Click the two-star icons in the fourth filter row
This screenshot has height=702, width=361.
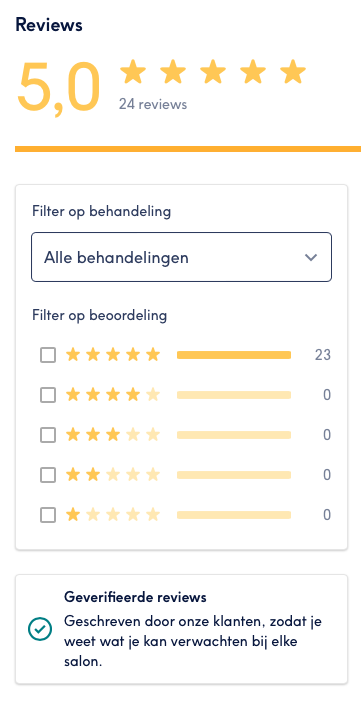pyautogui.click(x=113, y=475)
